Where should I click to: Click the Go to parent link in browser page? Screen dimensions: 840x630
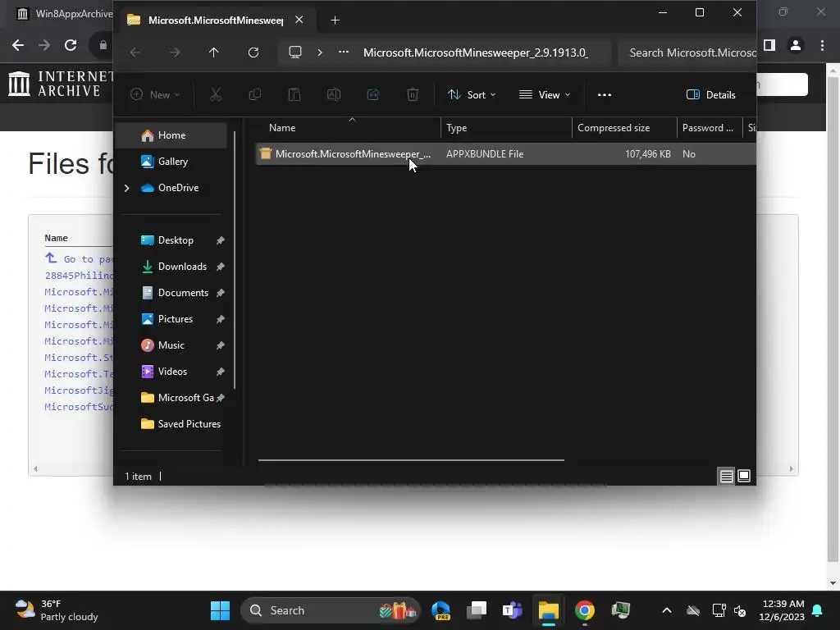point(80,258)
